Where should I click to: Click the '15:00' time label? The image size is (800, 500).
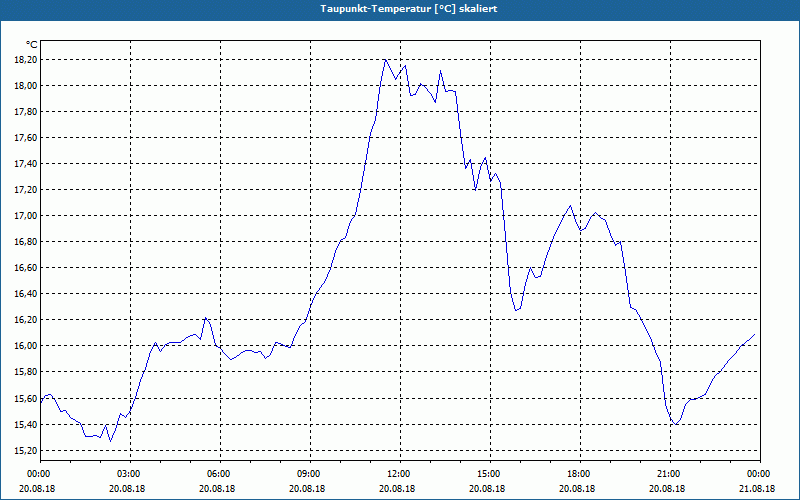click(x=490, y=474)
